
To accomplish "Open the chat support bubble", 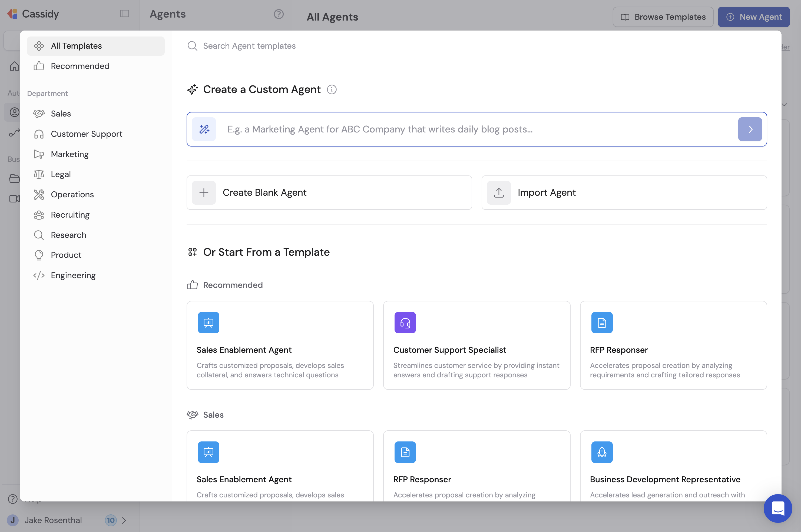I will point(777,508).
